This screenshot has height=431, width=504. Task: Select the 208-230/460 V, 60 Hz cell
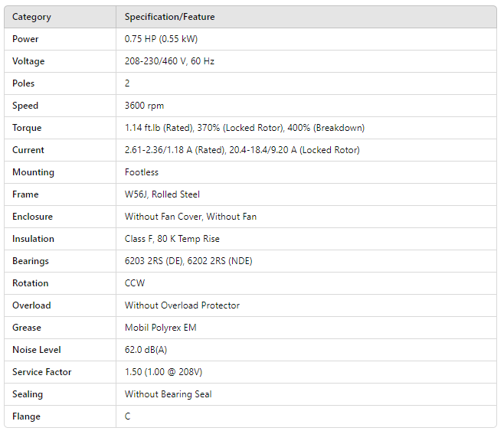pos(169,61)
